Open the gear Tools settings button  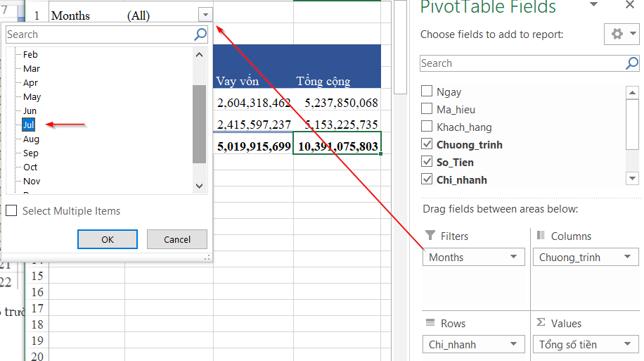point(622,34)
